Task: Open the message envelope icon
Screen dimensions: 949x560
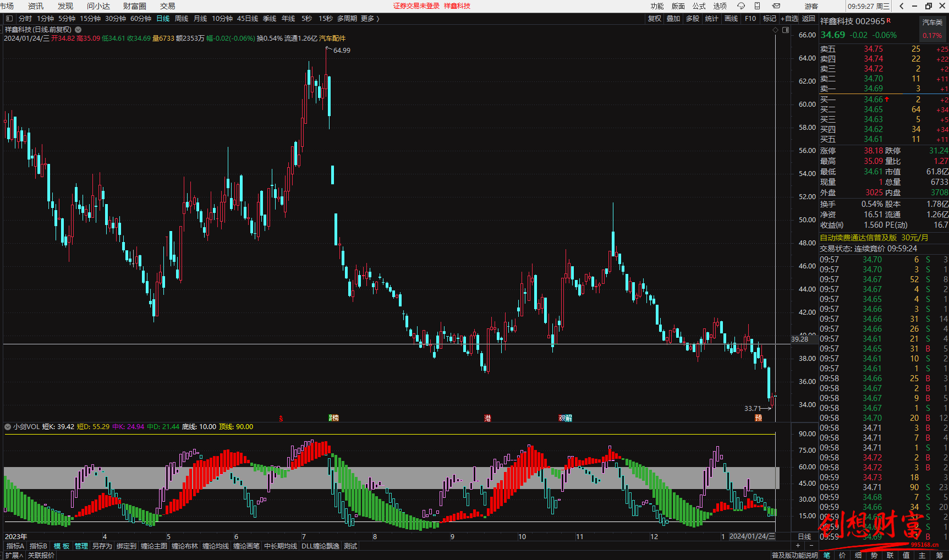Action: point(776,6)
